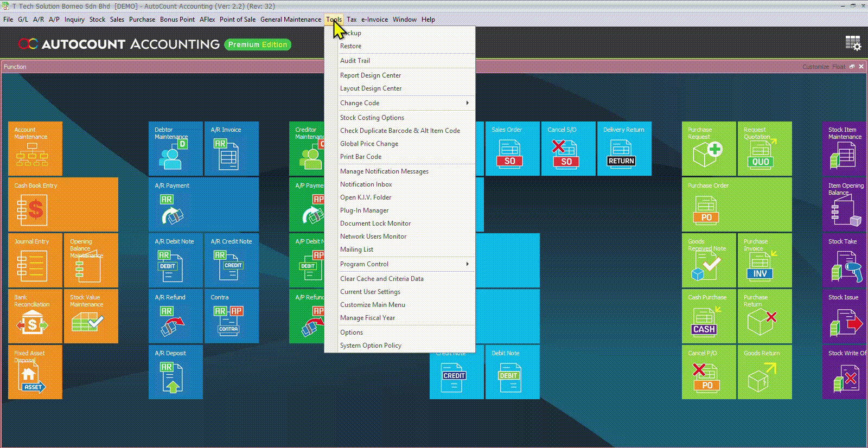Click the Stock Take tile

(x=845, y=260)
